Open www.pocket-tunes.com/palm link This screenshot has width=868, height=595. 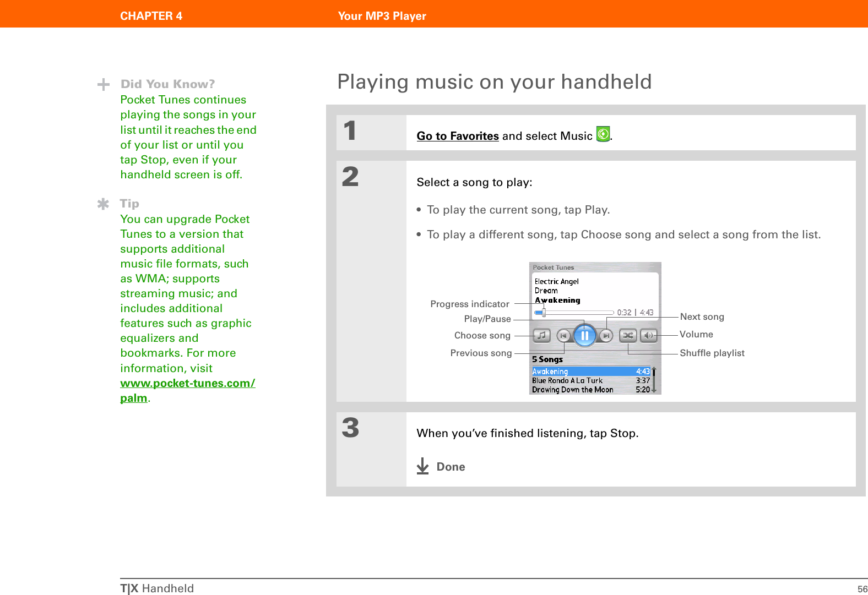point(187,390)
